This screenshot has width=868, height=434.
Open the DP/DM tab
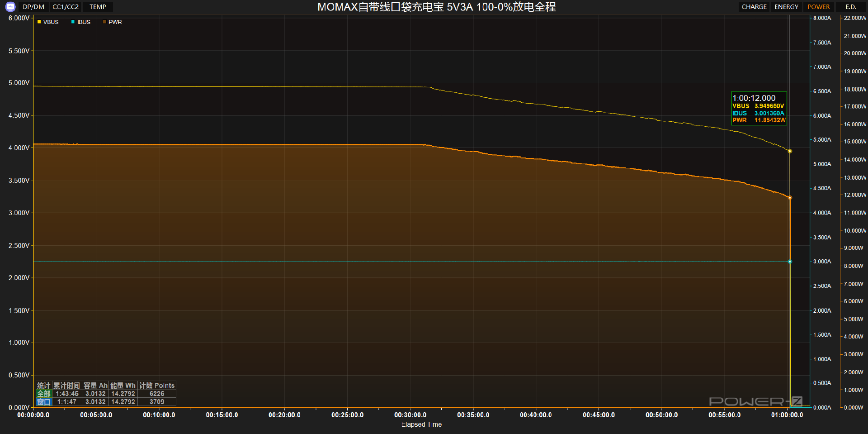coord(33,7)
